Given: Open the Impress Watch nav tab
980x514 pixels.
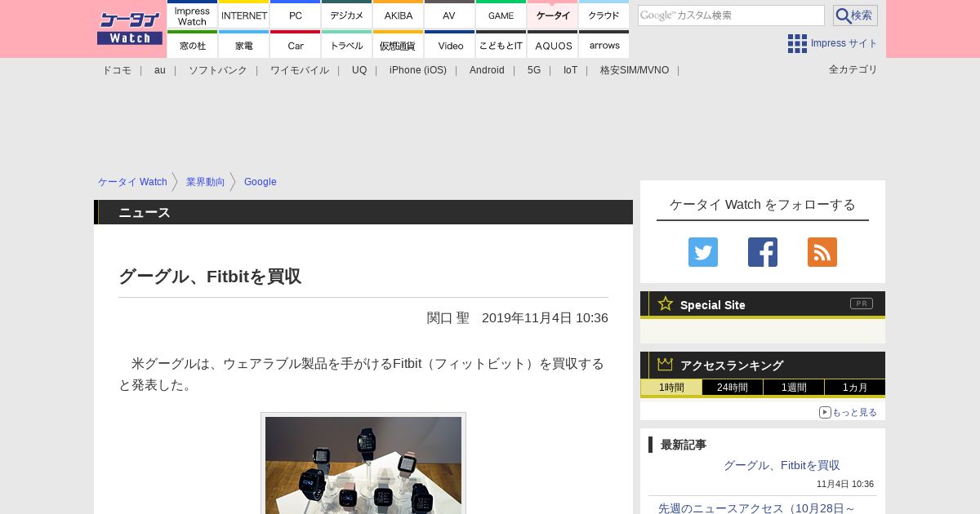Looking at the screenshot, I should pyautogui.click(x=193, y=16).
